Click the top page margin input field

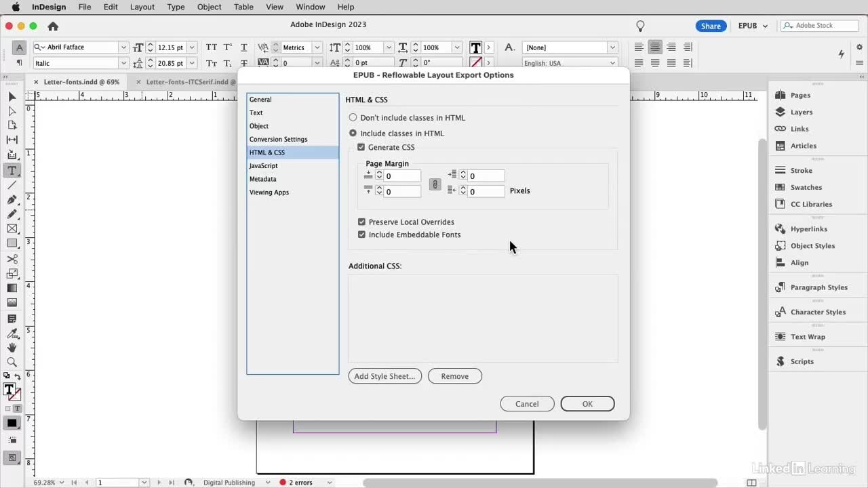[403, 176]
